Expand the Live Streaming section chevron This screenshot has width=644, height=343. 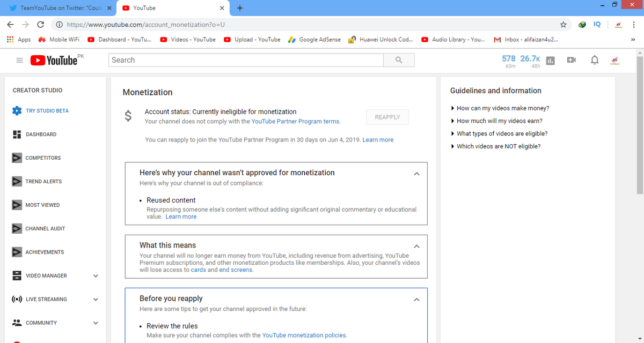tap(96, 300)
